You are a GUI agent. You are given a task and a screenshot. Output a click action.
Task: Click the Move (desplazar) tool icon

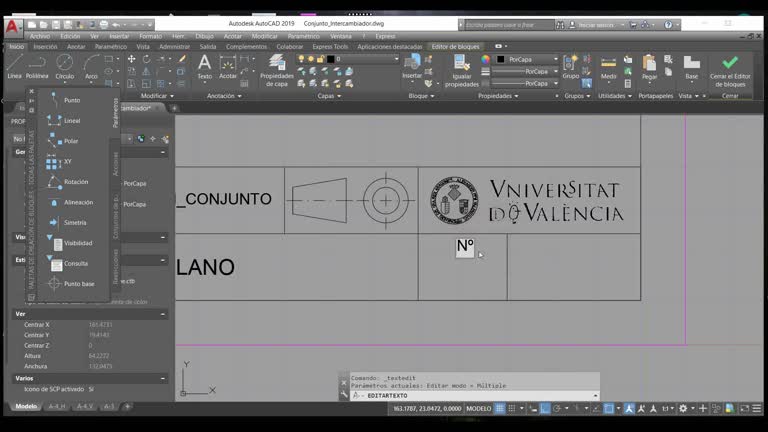131,59
